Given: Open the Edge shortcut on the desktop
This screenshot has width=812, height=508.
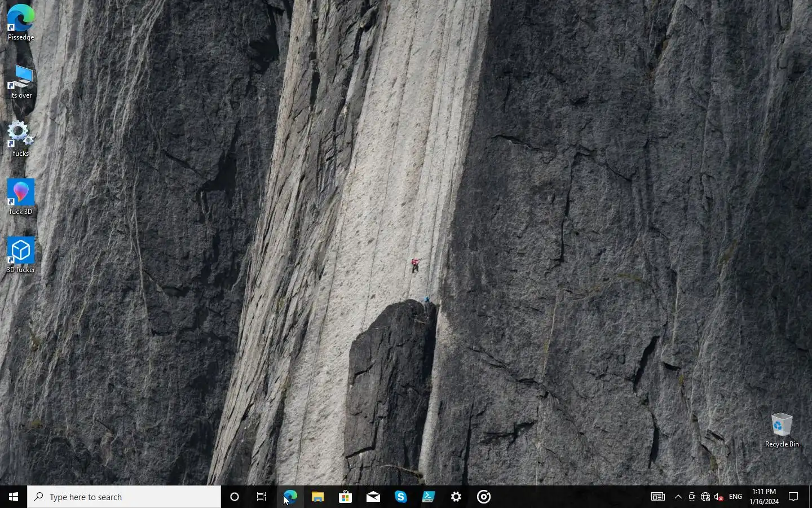Looking at the screenshot, I should pos(21,23).
